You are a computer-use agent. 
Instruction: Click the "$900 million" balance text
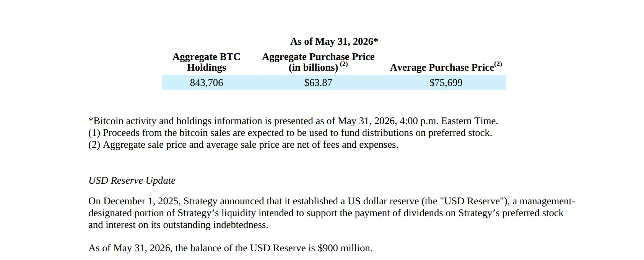pos(344,248)
